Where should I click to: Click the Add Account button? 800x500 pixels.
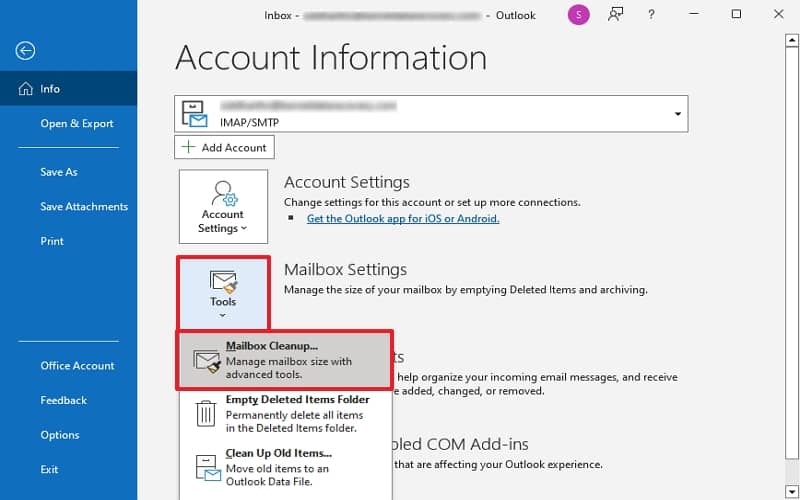point(224,147)
